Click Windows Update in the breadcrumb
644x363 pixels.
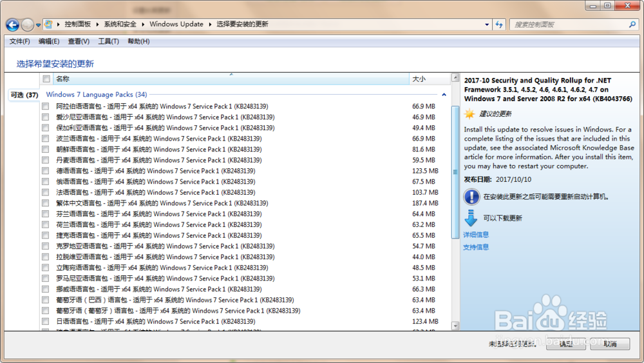176,25
